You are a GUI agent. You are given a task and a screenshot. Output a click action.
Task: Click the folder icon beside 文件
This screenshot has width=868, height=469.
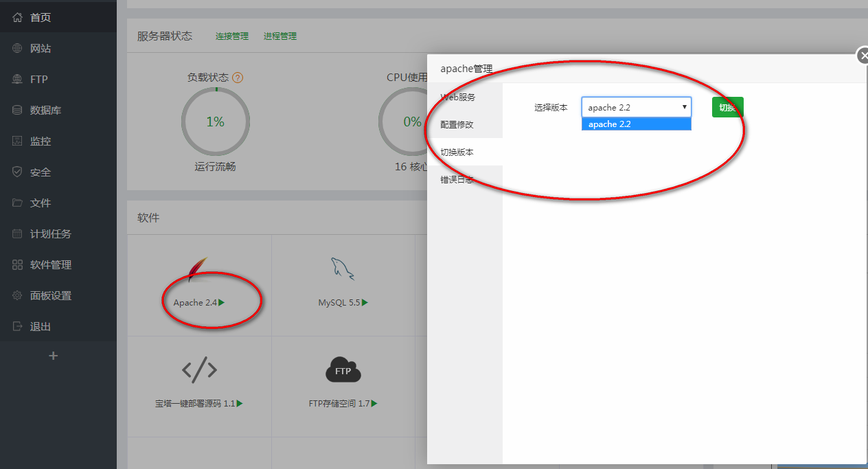click(x=18, y=203)
